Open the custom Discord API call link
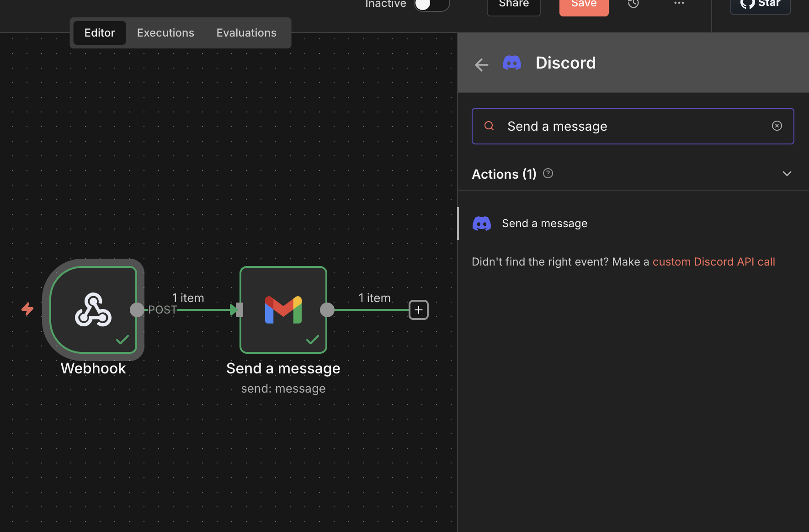The height and width of the screenshot is (532, 809). tap(713, 262)
